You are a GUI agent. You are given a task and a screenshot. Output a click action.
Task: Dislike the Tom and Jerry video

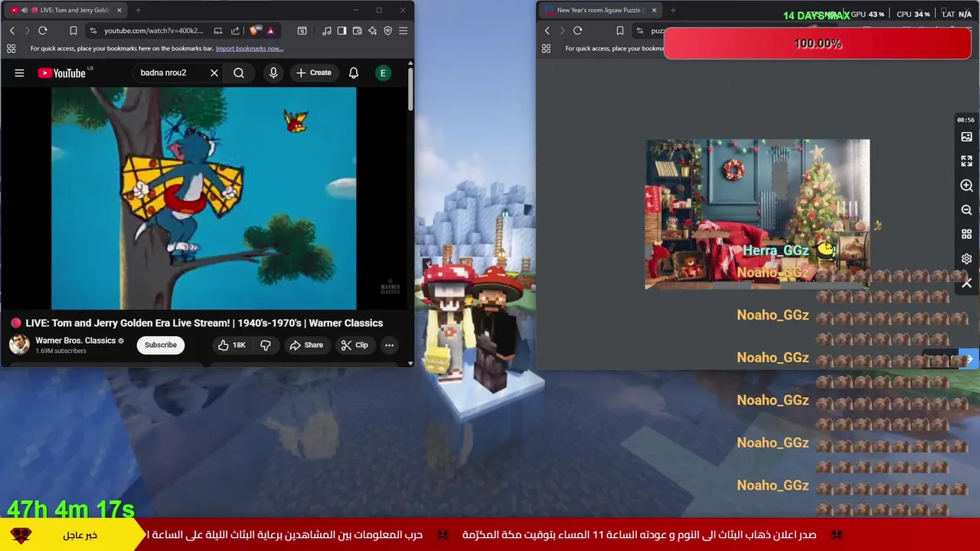pos(266,345)
